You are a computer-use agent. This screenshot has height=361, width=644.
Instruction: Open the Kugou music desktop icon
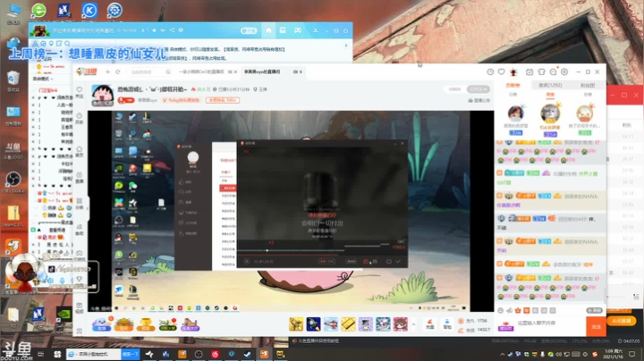[x=89, y=10]
